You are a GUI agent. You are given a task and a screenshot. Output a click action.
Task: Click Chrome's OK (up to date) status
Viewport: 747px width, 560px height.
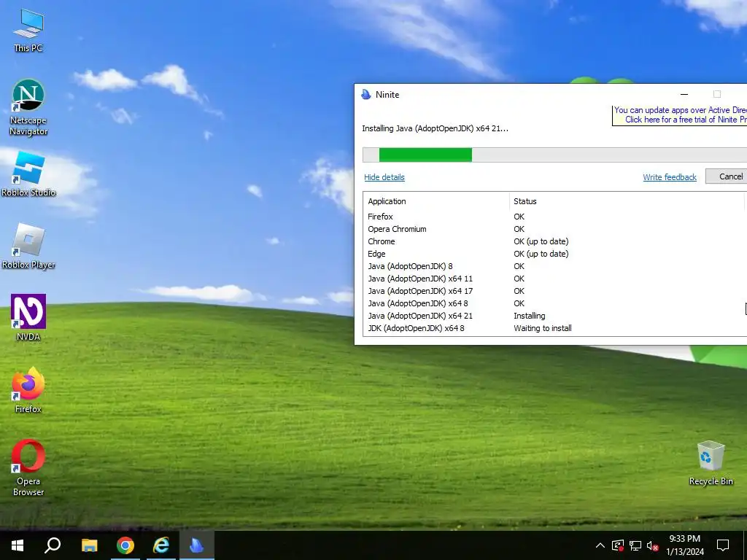coord(541,241)
